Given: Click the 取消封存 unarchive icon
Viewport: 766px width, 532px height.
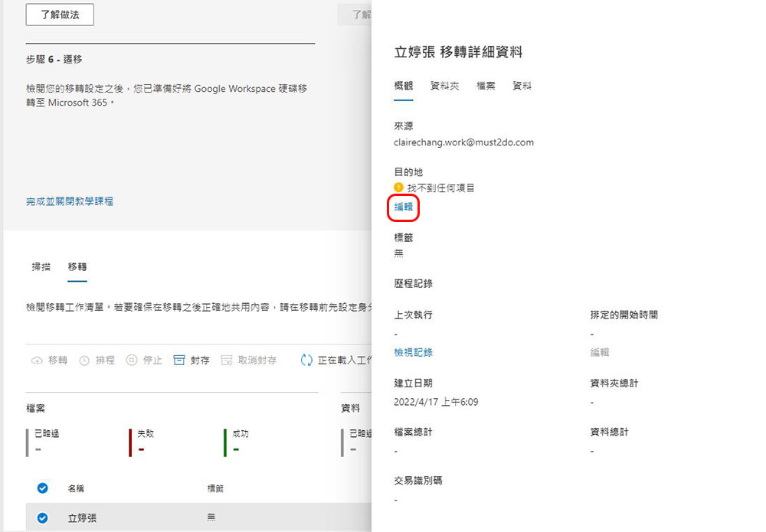Looking at the screenshot, I should (x=226, y=361).
